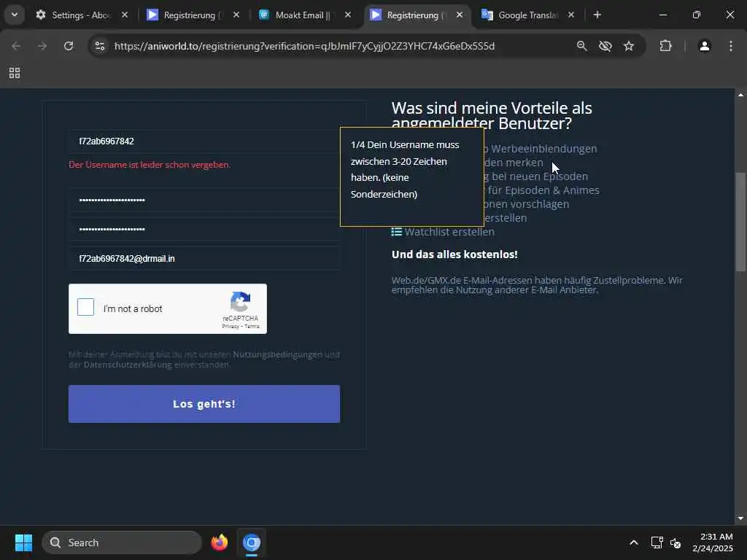Show hidden system tray icons
Screen dimensions: 747x560
click(634, 542)
